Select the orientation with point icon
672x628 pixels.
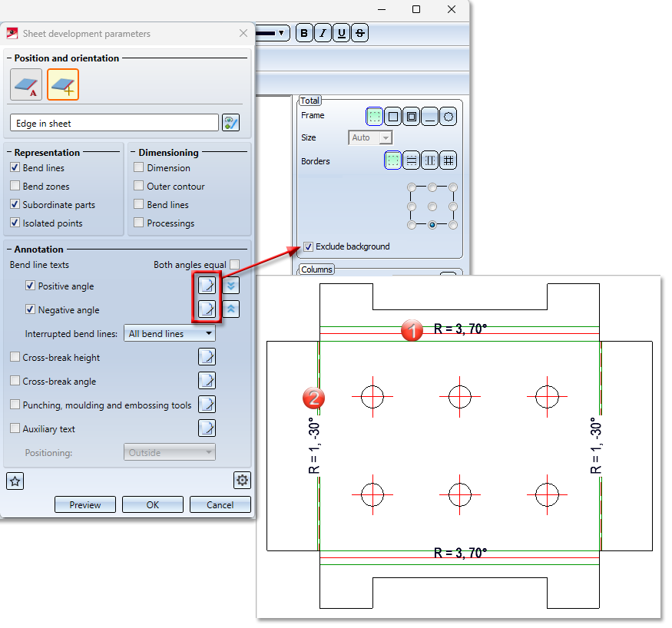pyautogui.click(x=63, y=84)
